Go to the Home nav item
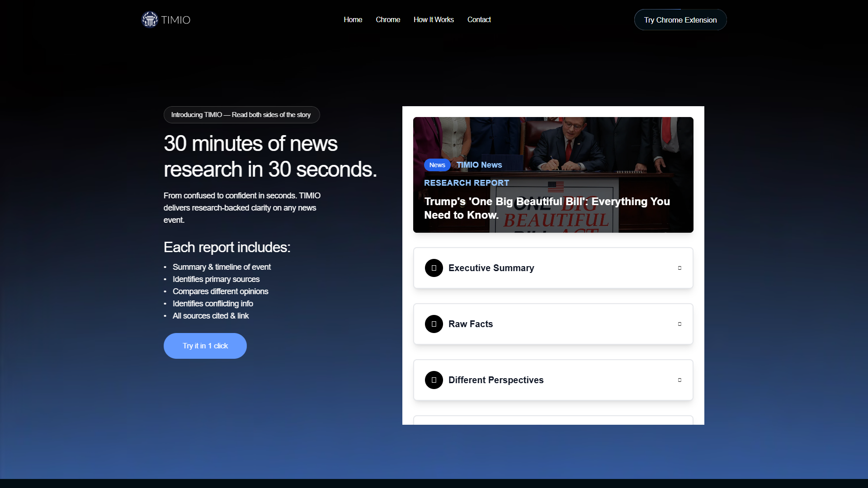The image size is (868, 488). coord(353,19)
